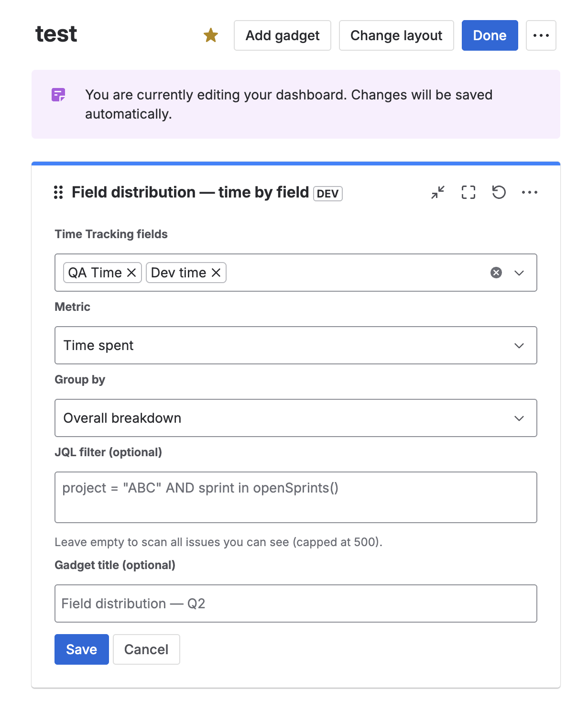Click the editing notice note icon
This screenshot has width=588, height=702.
58,95
